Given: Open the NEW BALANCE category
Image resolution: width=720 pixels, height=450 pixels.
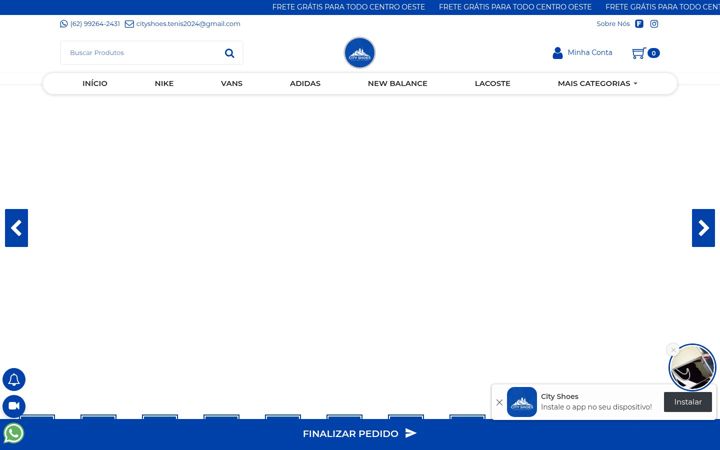Looking at the screenshot, I should pyautogui.click(x=397, y=84).
